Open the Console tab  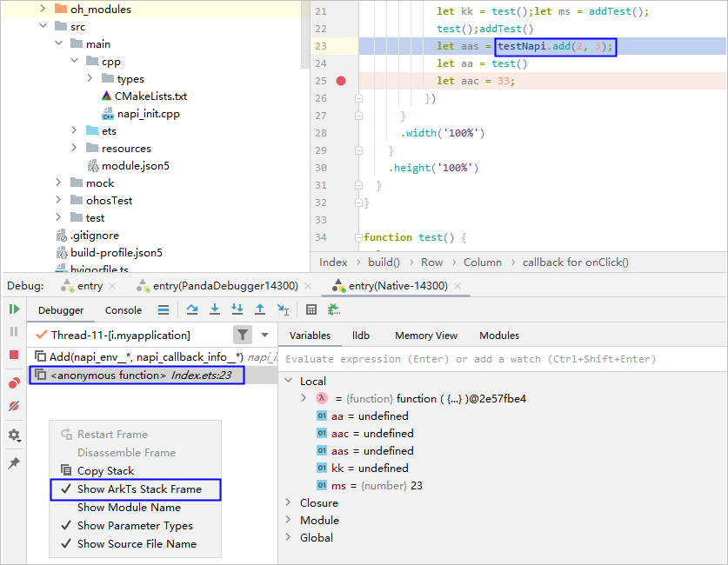pyautogui.click(x=124, y=310)
